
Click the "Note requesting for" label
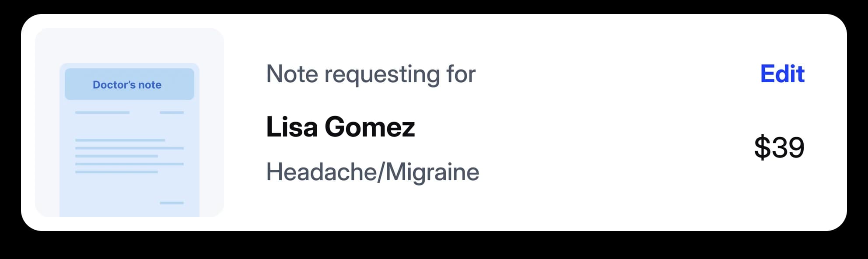pyautogui.click(x=371, y=74)
